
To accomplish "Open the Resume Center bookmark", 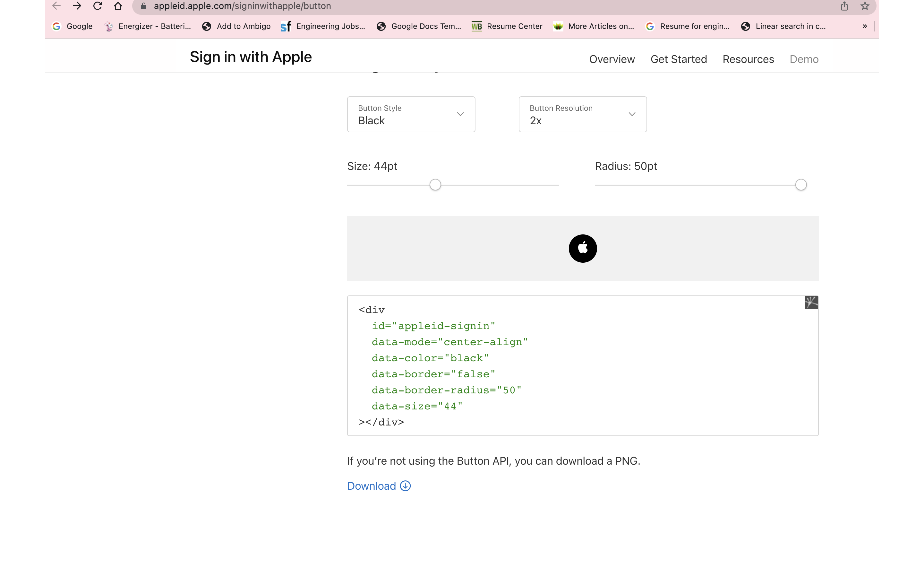I will pyautogui.click(x=507, y=26).
